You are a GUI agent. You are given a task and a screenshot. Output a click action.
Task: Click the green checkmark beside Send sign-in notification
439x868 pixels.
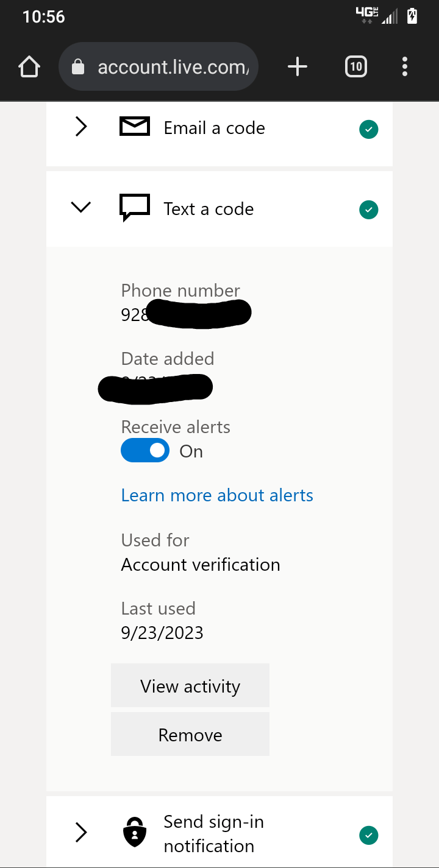[368, 835]
